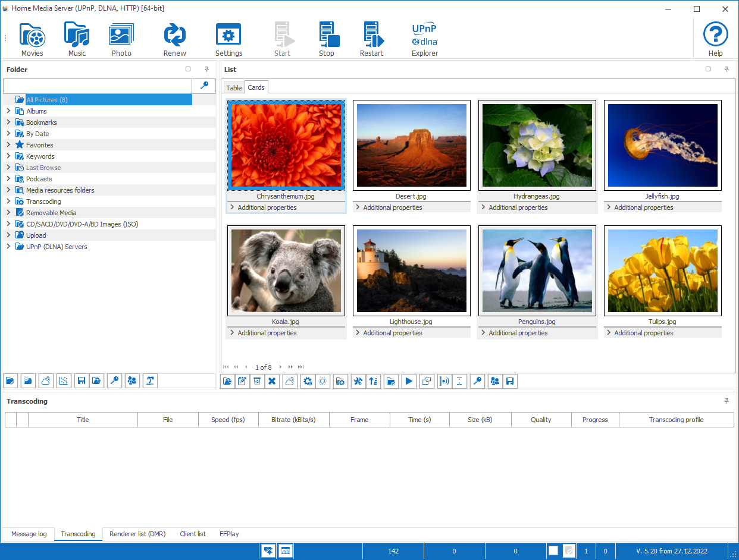739x560 pixels.
Task: Expand the UPnP (DLNA) Servers folder
Action: (x=8, y=247)
